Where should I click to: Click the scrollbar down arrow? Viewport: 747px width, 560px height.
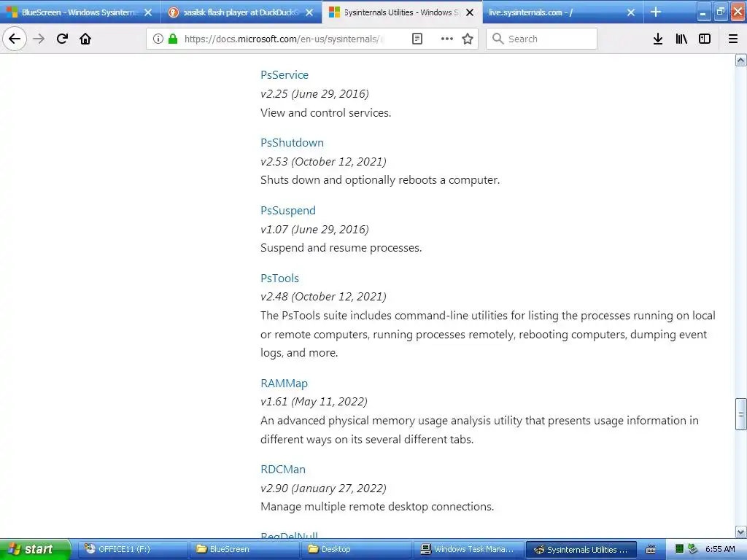(x=741, y=532)
